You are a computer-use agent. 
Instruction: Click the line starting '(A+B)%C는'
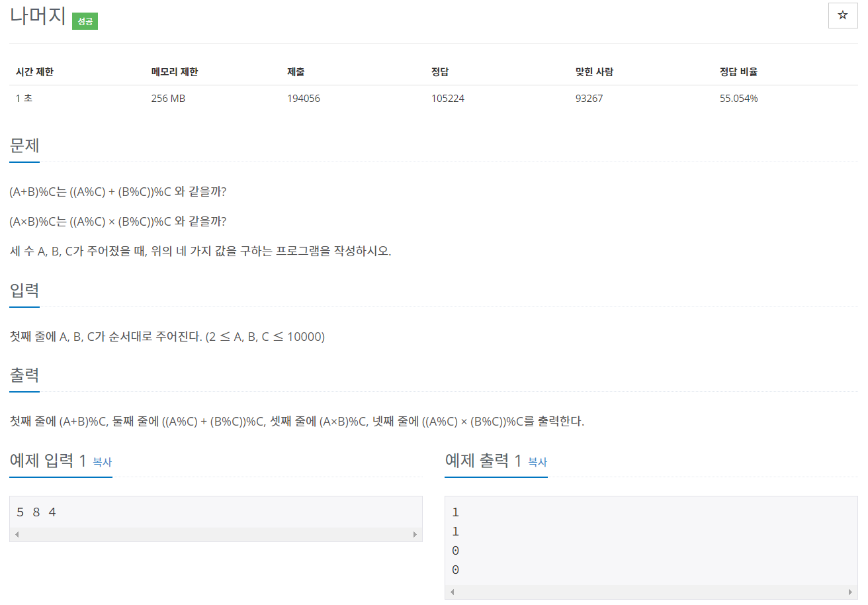click(x=118, y=191)
